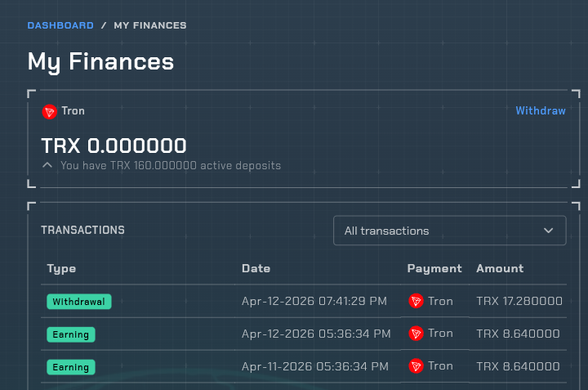Click the Tron label in balance card
The height and width of the screenshot is (390, 588).
point(73,111)
